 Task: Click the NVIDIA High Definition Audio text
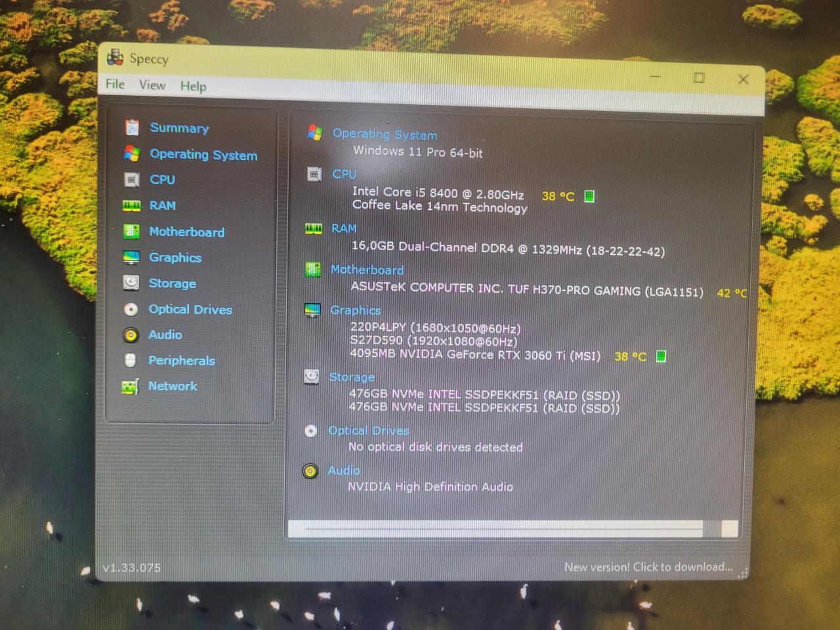[430, 486]
